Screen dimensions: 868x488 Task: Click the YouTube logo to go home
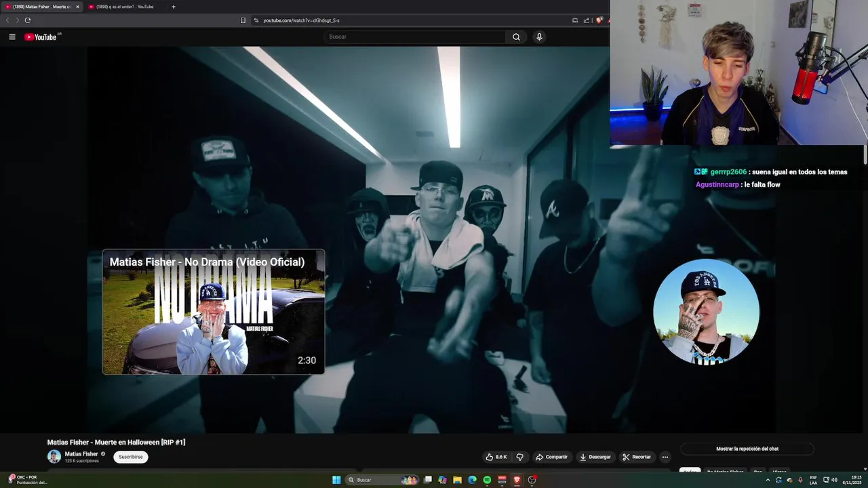41,37
